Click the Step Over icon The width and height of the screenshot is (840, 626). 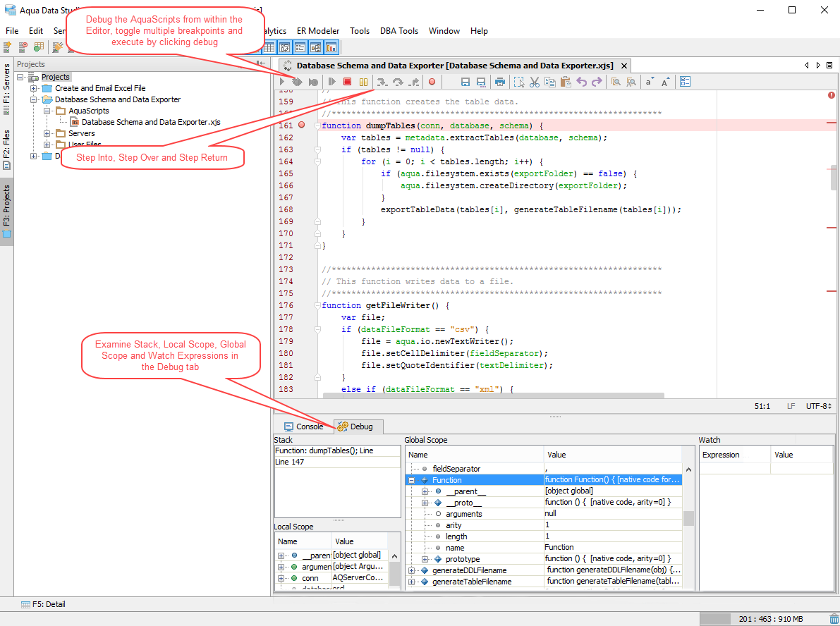[x=398, y=82]
